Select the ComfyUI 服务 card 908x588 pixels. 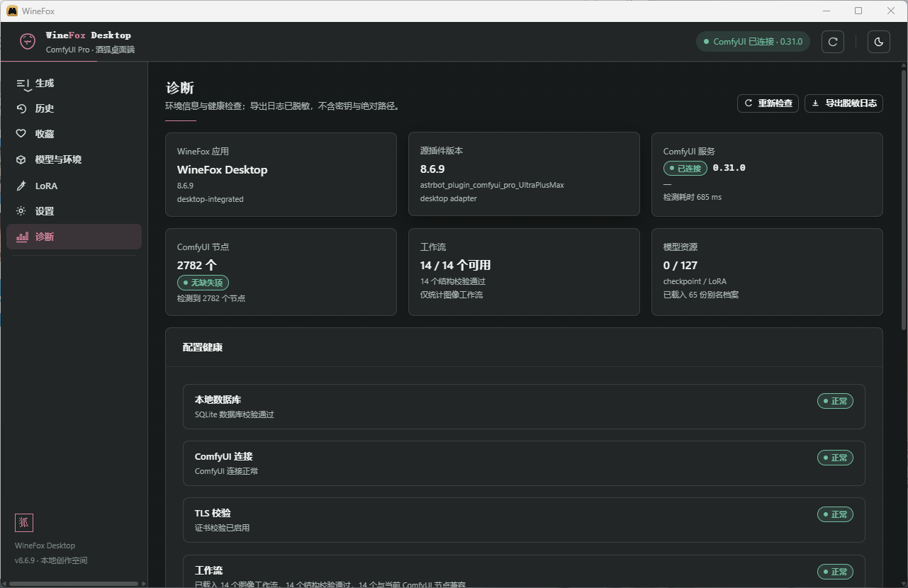pyautogui.click(x=767, y=174)
